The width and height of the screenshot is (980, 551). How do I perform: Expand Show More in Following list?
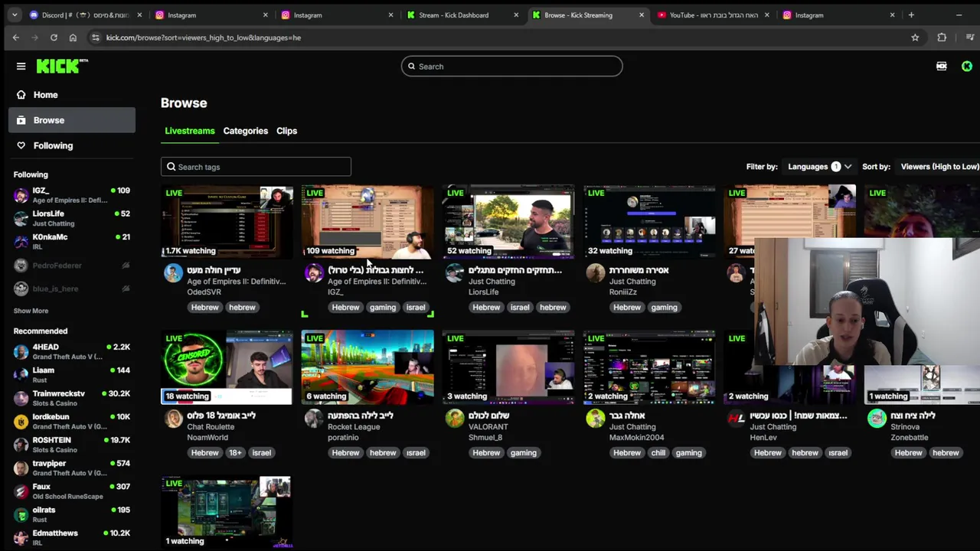click(31, 311)
